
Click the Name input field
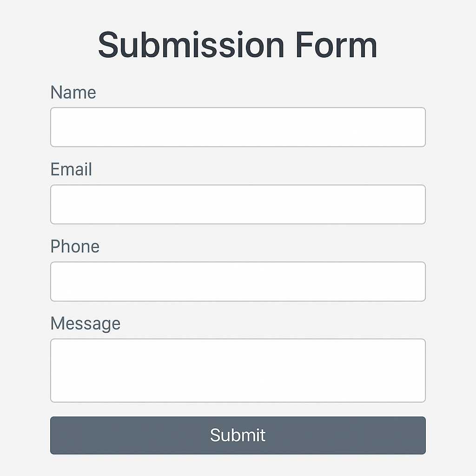(238, 127)
